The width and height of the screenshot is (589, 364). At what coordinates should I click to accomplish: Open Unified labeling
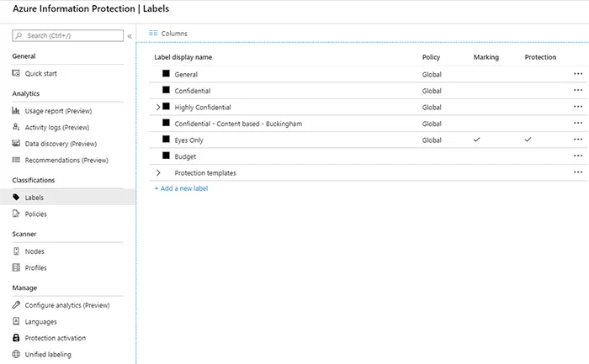[x=48, y=355]
